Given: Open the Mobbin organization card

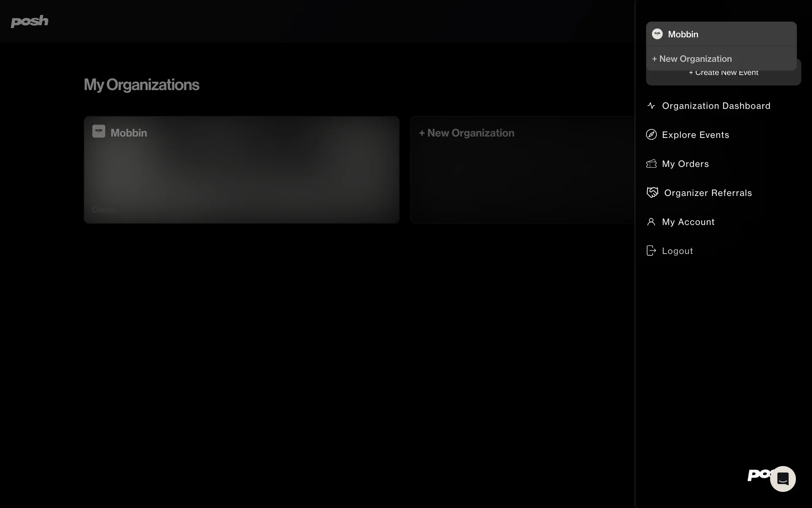Looking at the screenshot, I should (x=241, y=169).
